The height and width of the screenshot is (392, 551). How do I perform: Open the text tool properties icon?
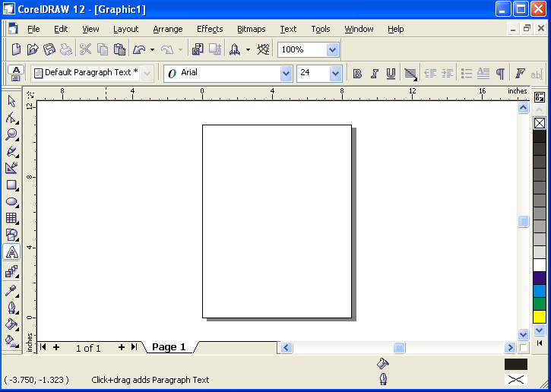coord(16,74)
